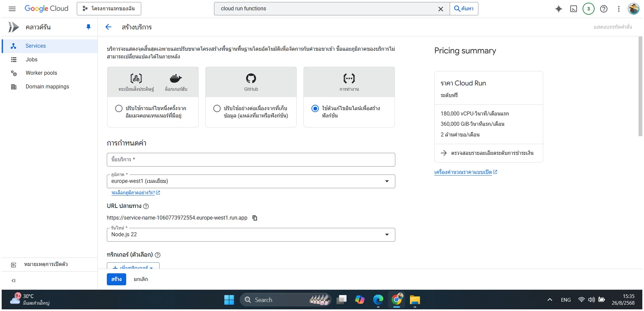This screenshot has height=311, width=644.
Task: Click the Docker Hub whale icon
Action: [176, 78]
